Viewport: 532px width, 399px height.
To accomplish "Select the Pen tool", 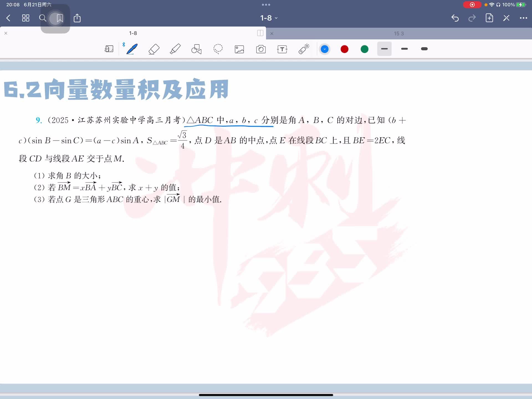I will point(132,49).
